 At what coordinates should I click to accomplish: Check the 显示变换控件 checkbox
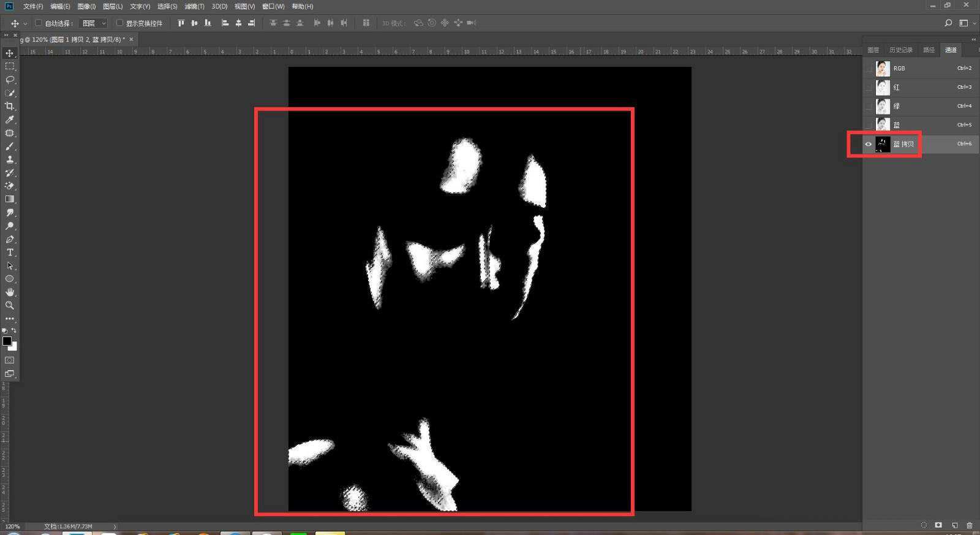pyautogui.click(x=120, y=23)
